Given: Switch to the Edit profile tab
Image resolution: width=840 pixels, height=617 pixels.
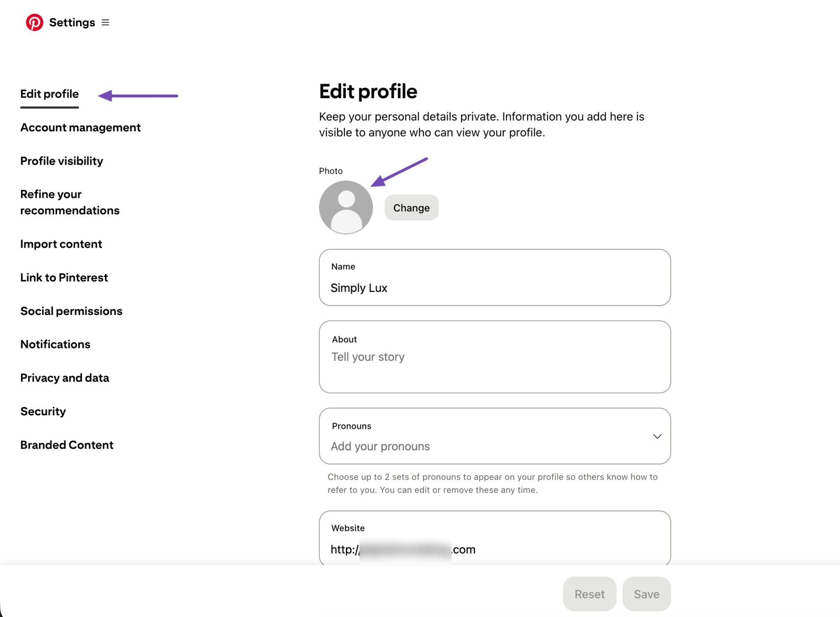Looking at the screenshot, I should (x=49, y=94).
